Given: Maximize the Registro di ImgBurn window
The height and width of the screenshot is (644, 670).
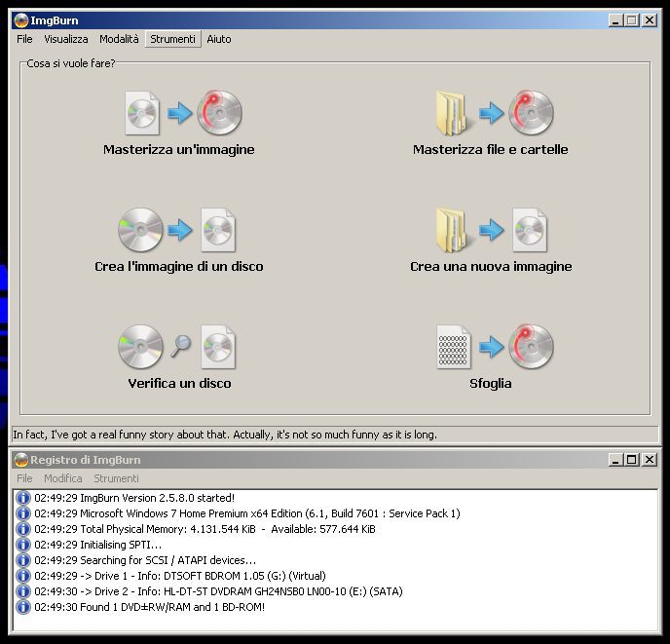Looking at the screenshot, I should [x=631, y=459].
